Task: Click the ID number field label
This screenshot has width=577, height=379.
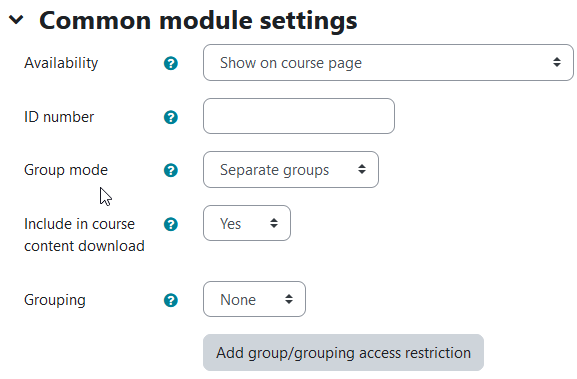Action: tap(59, 117)
